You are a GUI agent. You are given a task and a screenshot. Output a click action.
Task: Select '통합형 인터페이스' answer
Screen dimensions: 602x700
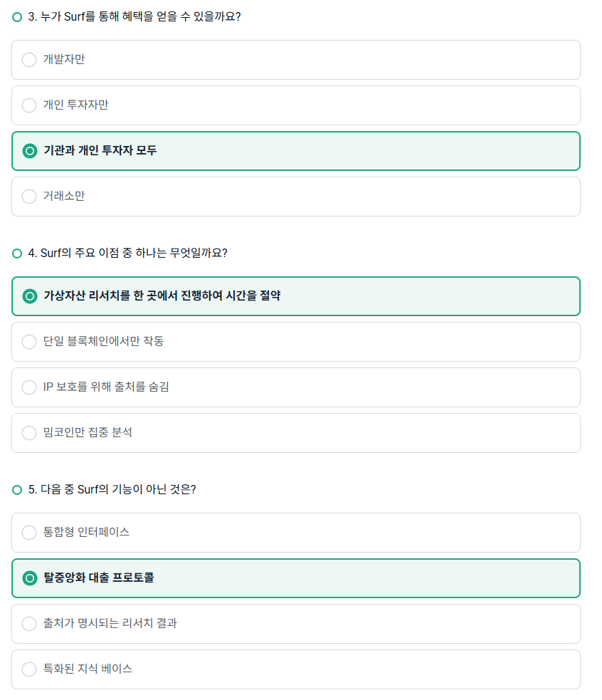[296, 533]
